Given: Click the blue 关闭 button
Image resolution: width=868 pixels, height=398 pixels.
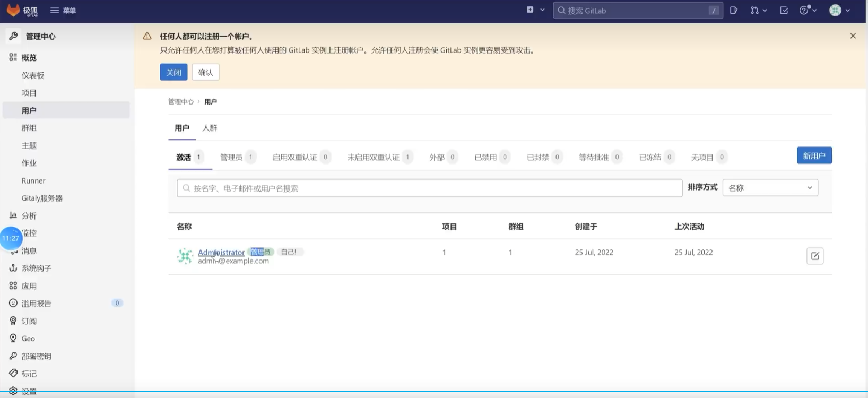Looking at the screenshot, I should (x=173, y=72).
